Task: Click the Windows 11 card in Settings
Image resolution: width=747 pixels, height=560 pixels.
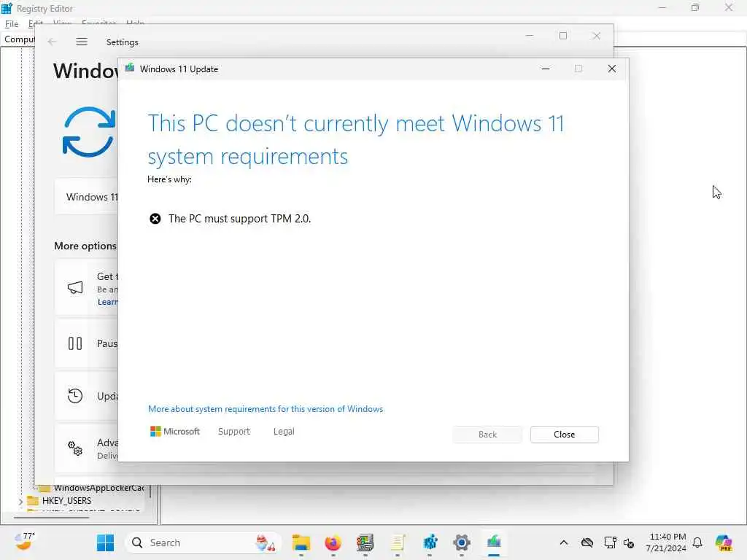Action: 86,197
